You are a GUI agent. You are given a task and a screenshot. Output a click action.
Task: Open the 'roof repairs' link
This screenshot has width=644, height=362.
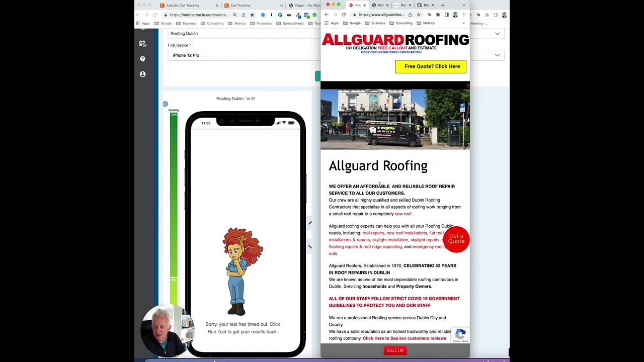[373, 233]
